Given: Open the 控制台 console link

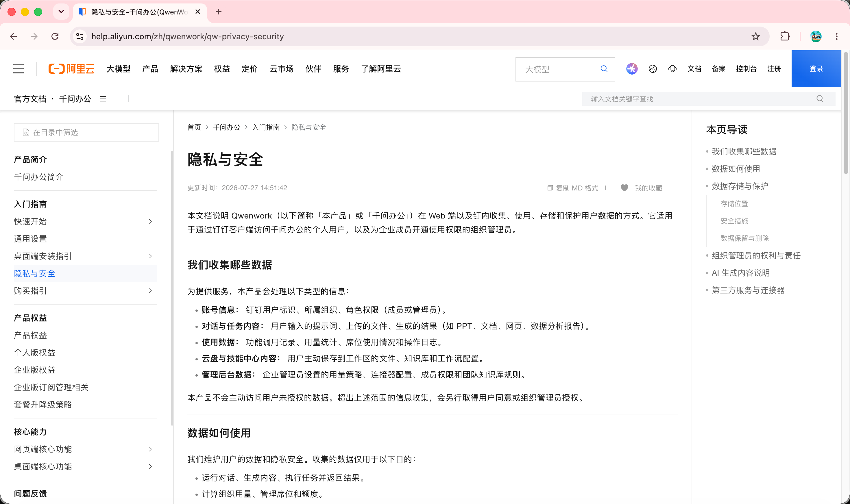Looking at the screenshot, I should 746,69.
